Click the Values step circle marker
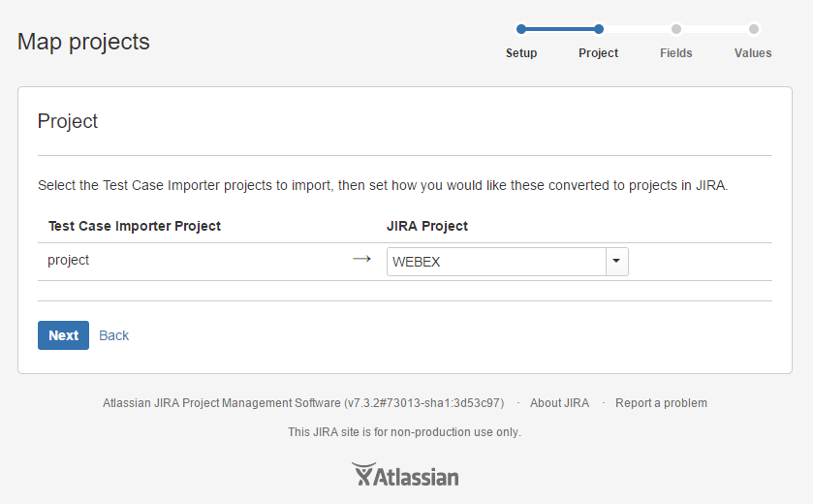This screenshot has width=813, height=504. point(754,29)
